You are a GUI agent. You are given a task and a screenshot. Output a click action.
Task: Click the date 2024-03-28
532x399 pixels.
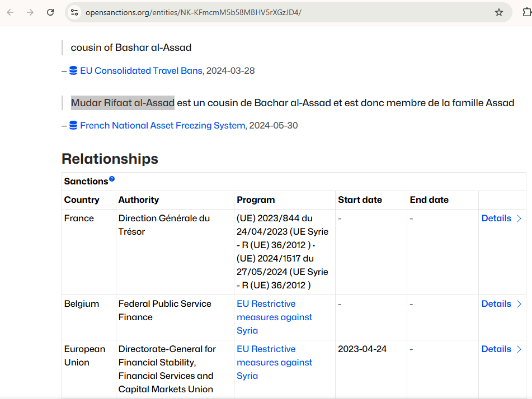point(230,70)
